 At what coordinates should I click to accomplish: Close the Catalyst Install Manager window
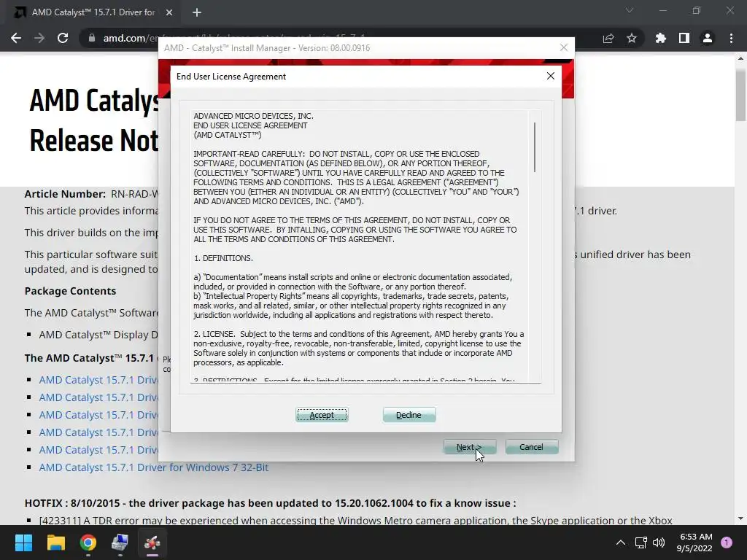click(564, 47)
